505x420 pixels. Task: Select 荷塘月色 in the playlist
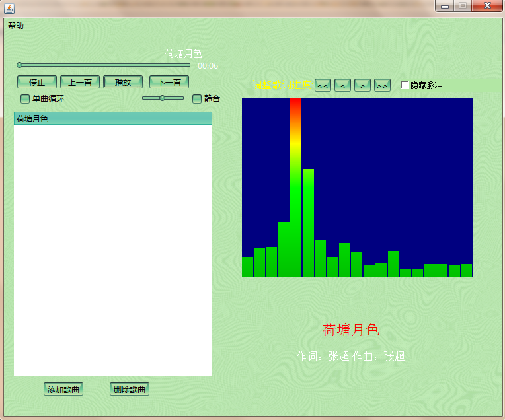pos(113,118)
